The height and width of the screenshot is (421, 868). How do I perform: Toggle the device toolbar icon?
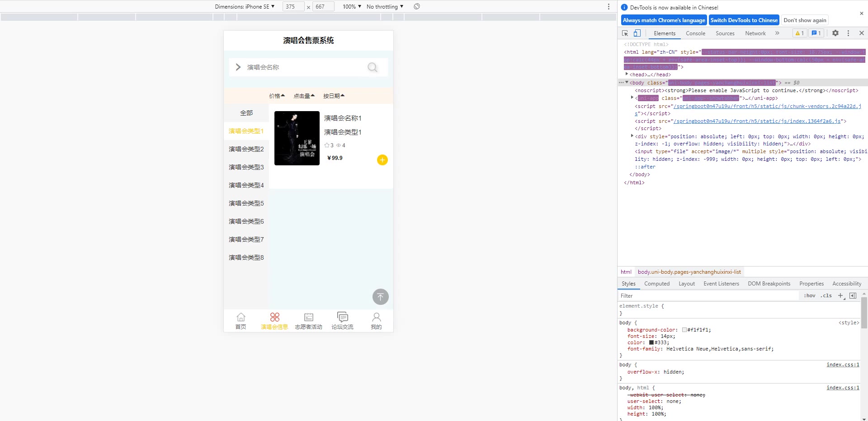(637, 33)
